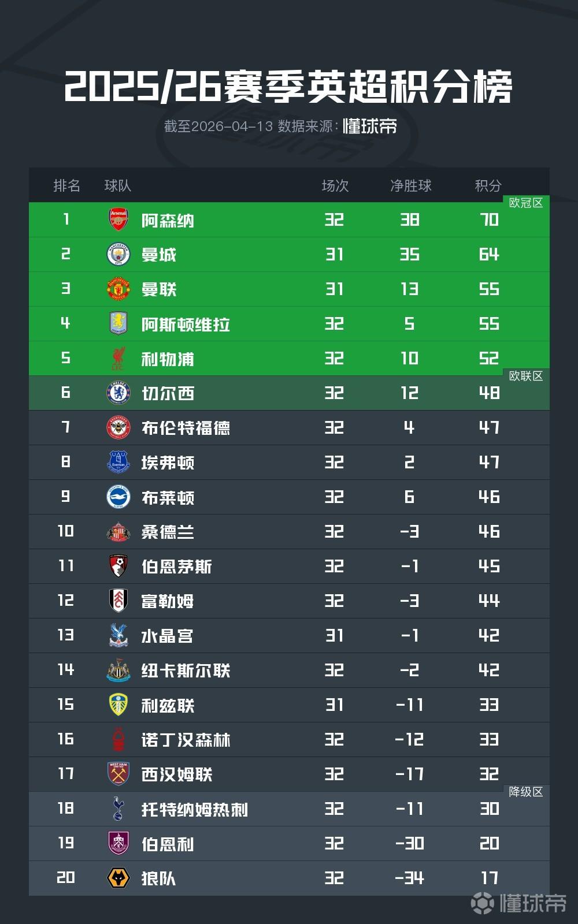Tap the Liverpool club crest
This screenshot has width=578, height=924.
(x=118, y=359)
